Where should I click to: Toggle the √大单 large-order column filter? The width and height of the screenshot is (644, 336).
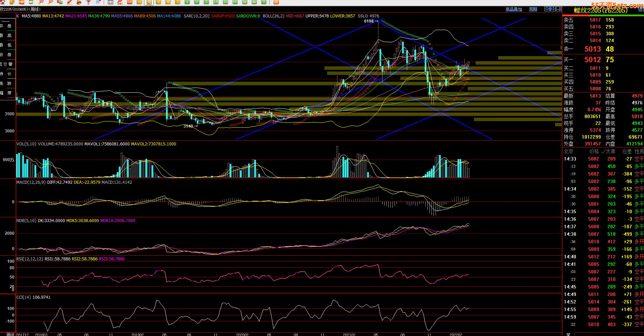tap(608, 151)
